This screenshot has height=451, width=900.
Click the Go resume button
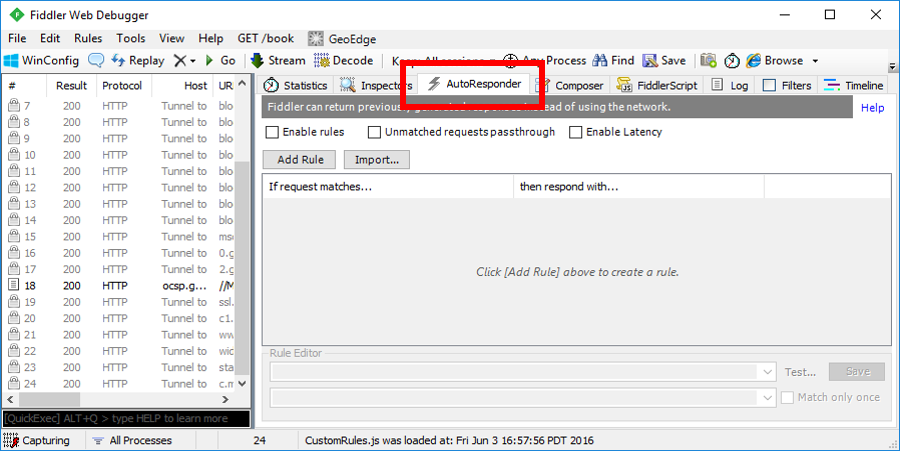(x=220, y=60)
